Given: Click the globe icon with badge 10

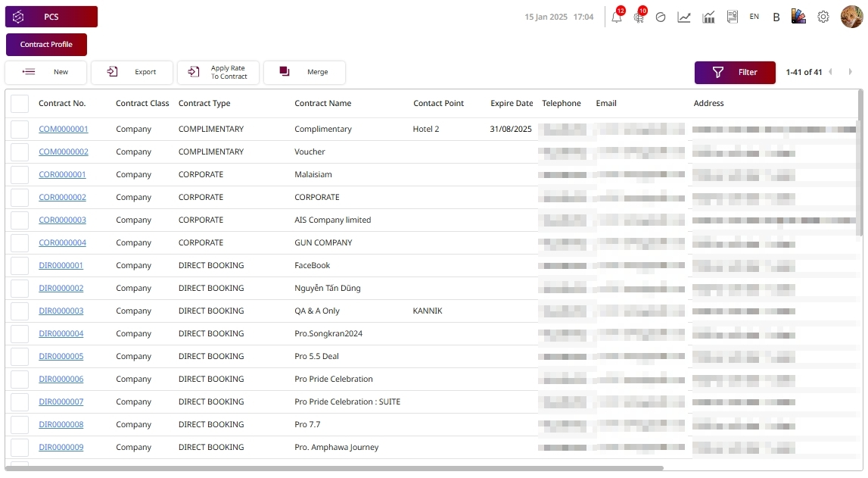Looking at the screenshot, I should (x=639, y=17).
